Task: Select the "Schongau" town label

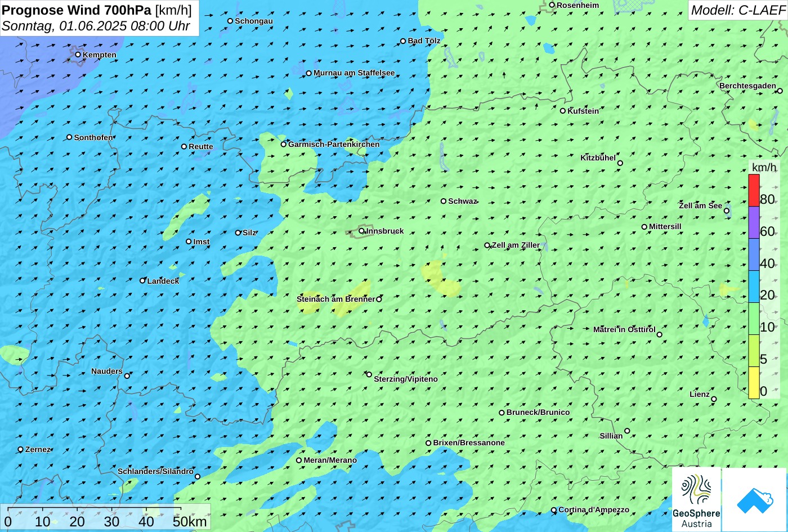Action: pos(254,21)
